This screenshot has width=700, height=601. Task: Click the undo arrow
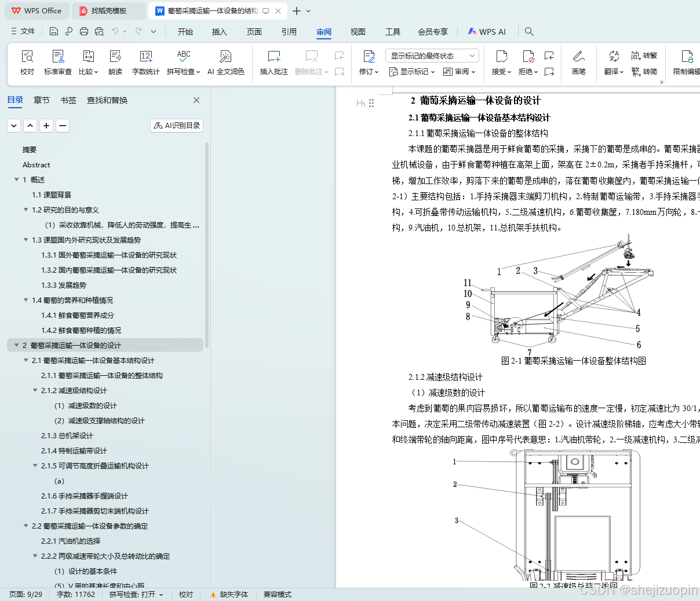click(x=115, y=31)
